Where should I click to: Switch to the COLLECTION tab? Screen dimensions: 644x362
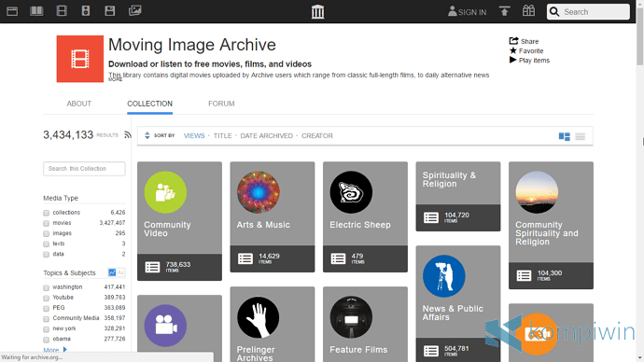(150, 104)
